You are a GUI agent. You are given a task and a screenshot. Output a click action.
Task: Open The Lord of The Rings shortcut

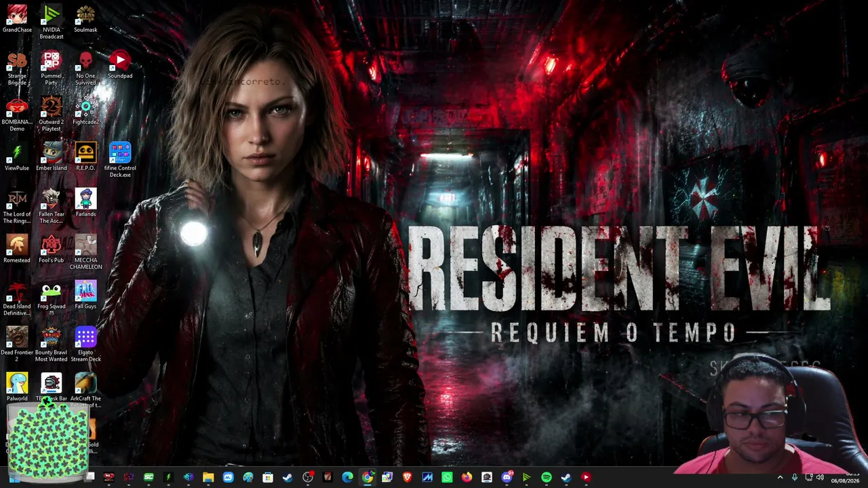[17, 207]
